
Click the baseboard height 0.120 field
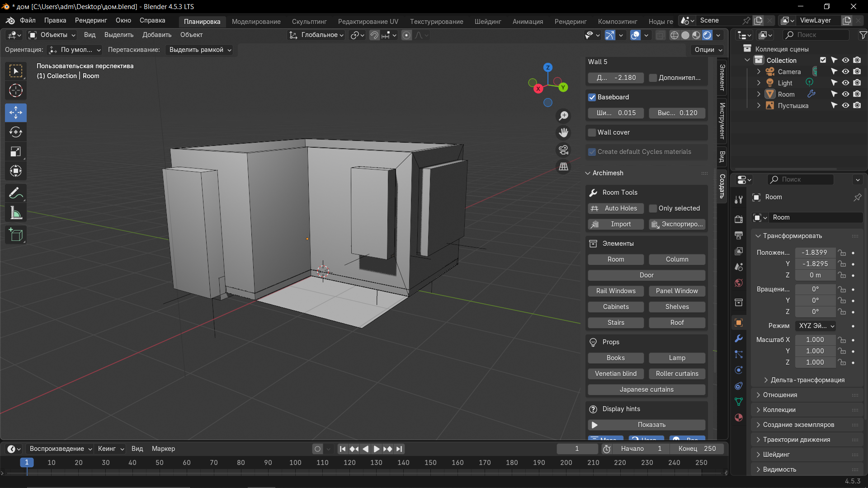(677, 113)
